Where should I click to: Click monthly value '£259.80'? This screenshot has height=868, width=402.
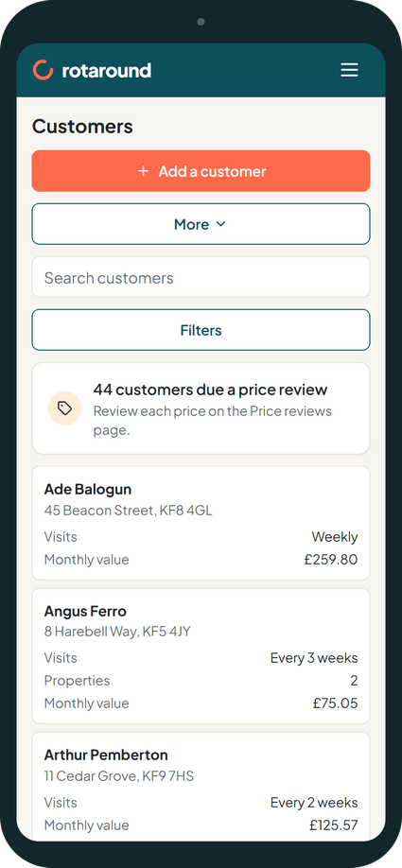[330, 559]
